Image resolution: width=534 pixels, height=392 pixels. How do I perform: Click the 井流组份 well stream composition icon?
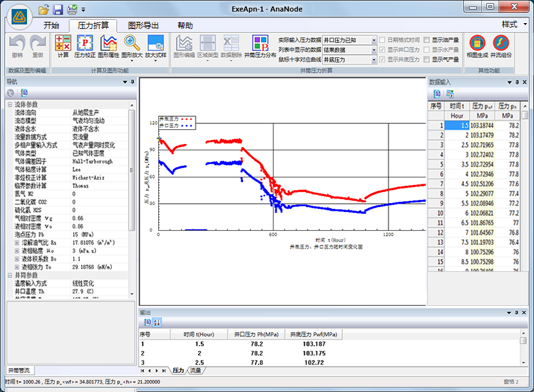(501, 47)
